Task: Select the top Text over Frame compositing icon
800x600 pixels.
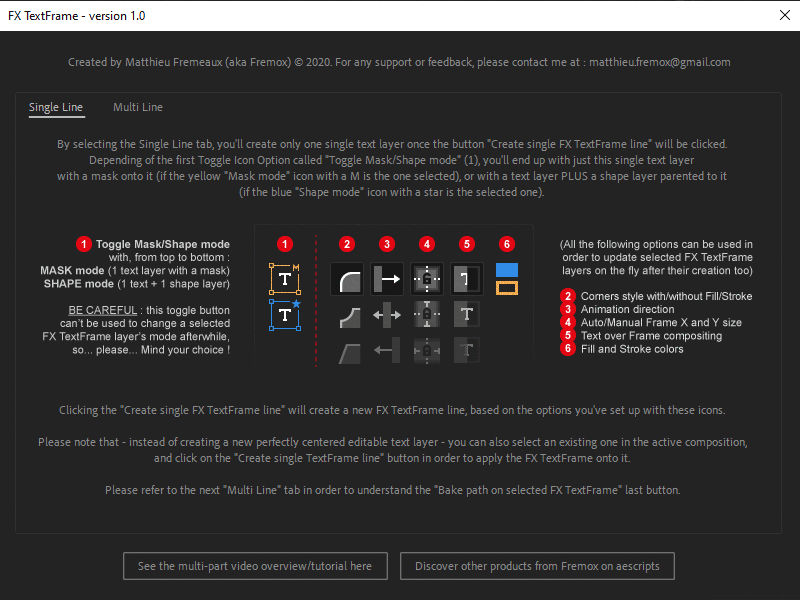Action: 467,279
